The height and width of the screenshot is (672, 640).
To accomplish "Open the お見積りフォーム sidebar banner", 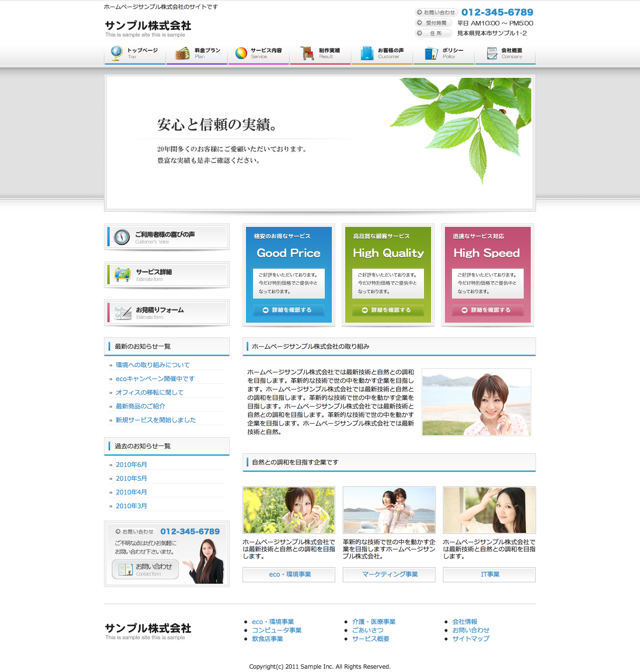I will point(167,312).
